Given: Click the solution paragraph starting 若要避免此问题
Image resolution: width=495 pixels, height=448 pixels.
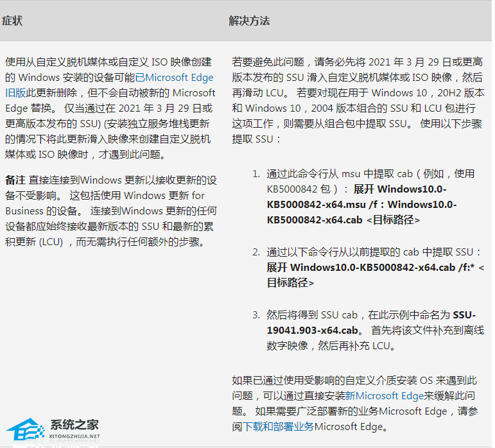Looking at the screenshot, I should tap(358, 100).
